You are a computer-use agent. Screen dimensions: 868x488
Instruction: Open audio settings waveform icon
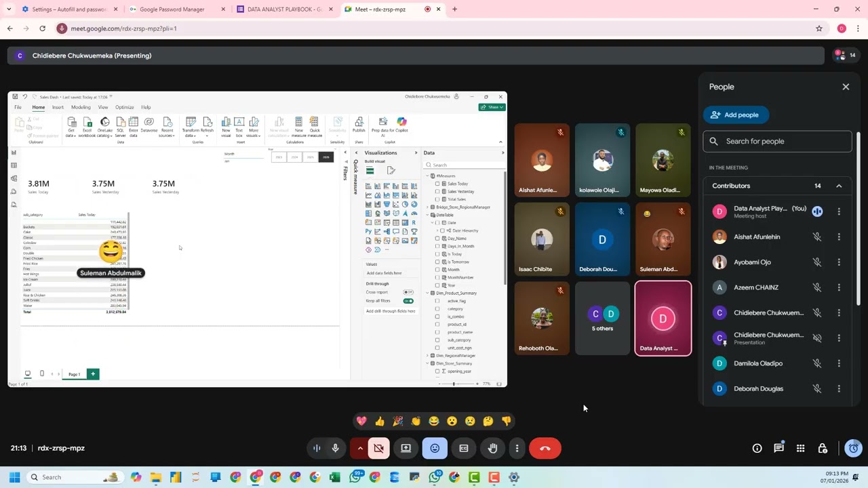(x=317, y=448)
